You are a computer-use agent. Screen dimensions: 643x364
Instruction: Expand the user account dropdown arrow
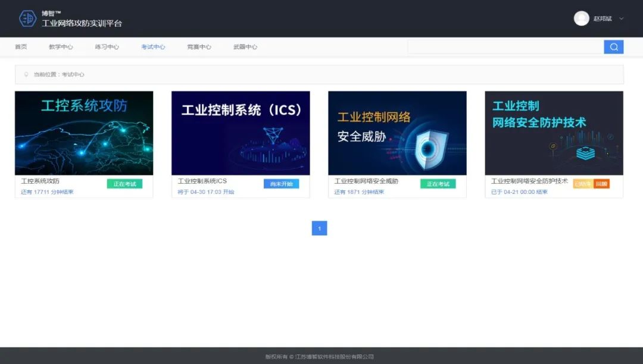click(622, 18)
